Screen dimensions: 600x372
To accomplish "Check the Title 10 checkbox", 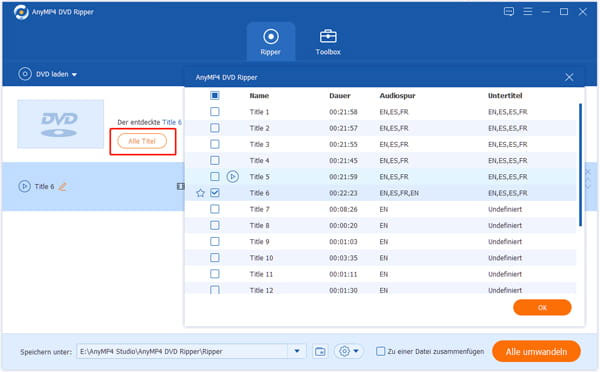I will pos(215,258).
